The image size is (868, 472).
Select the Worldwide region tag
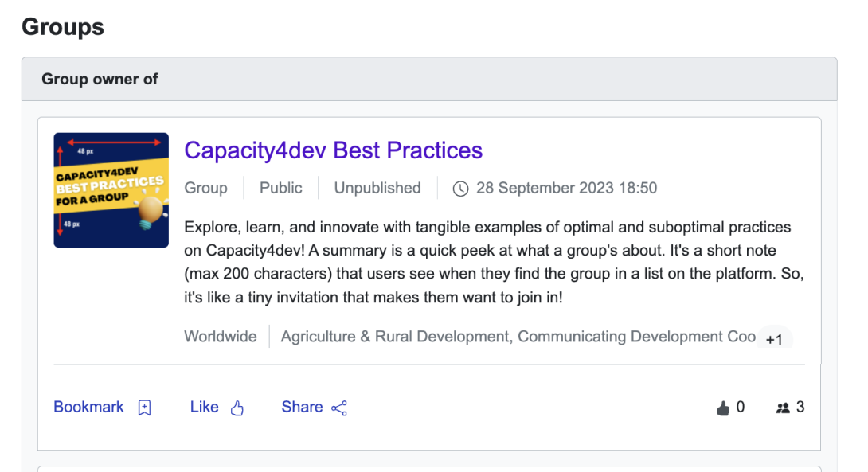point(221,337)
